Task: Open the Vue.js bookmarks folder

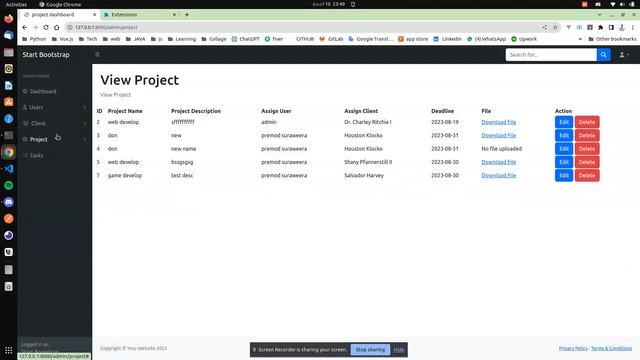Action: pyautogui.click(x=62, y=39)
